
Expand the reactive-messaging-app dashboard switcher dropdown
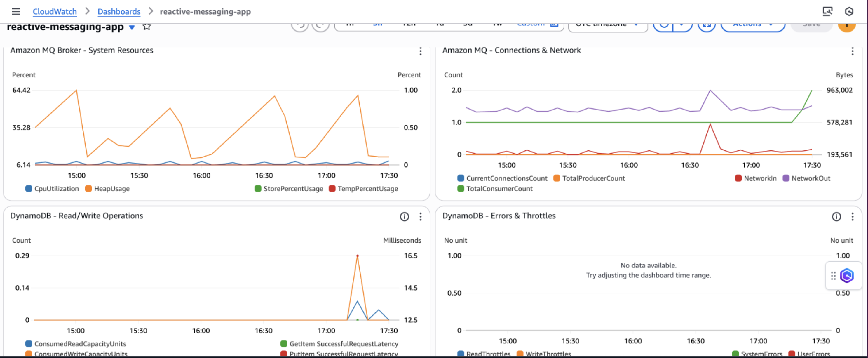tap(132, 27)
